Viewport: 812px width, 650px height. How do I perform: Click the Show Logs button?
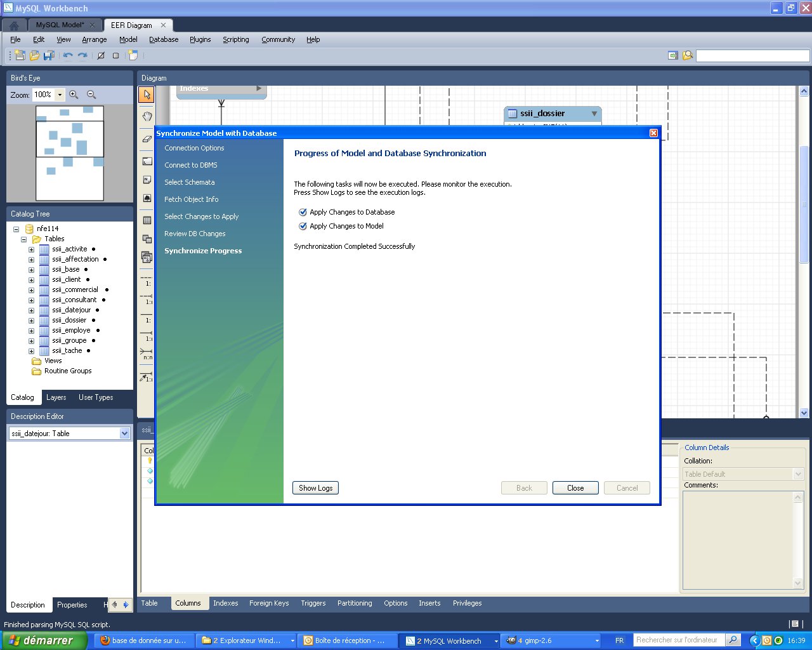pyautogui.click(x=316, y=488)
